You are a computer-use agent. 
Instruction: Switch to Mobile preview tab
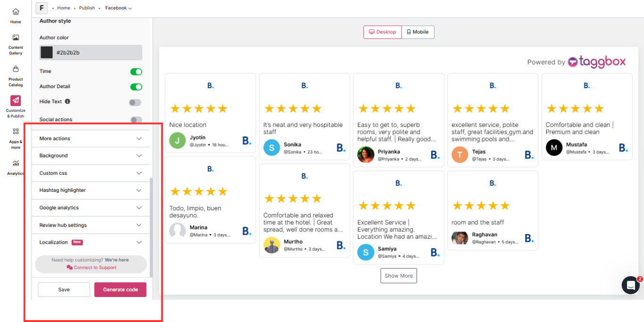[418, 32]
